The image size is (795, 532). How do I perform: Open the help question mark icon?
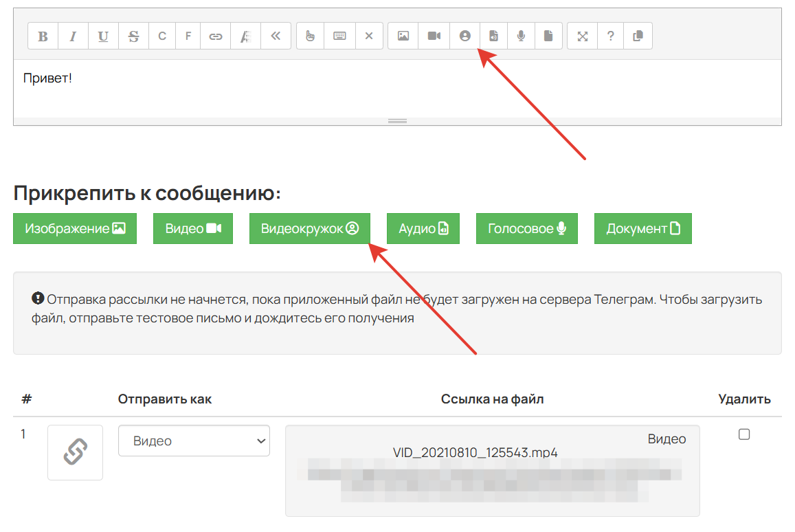pyautogui.click(x=610, y=36)
